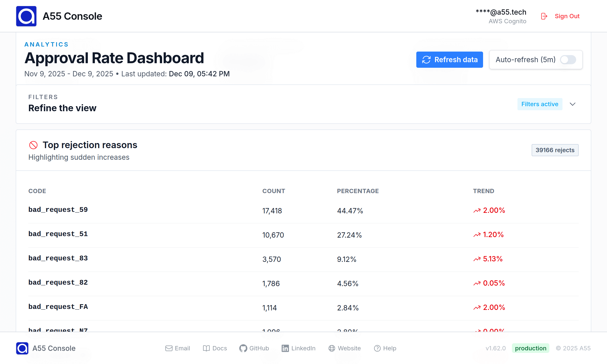Click the A55 Console logo in header

[26, 16]
